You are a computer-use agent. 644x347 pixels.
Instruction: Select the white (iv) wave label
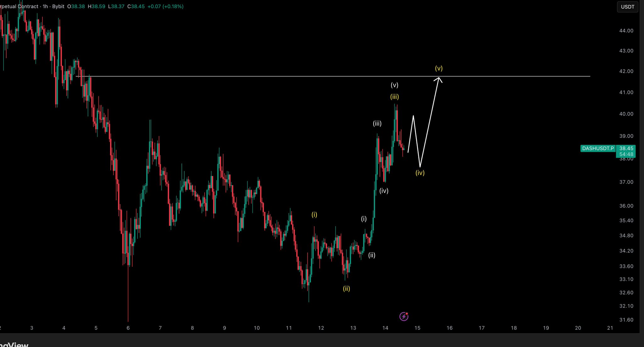384,191
